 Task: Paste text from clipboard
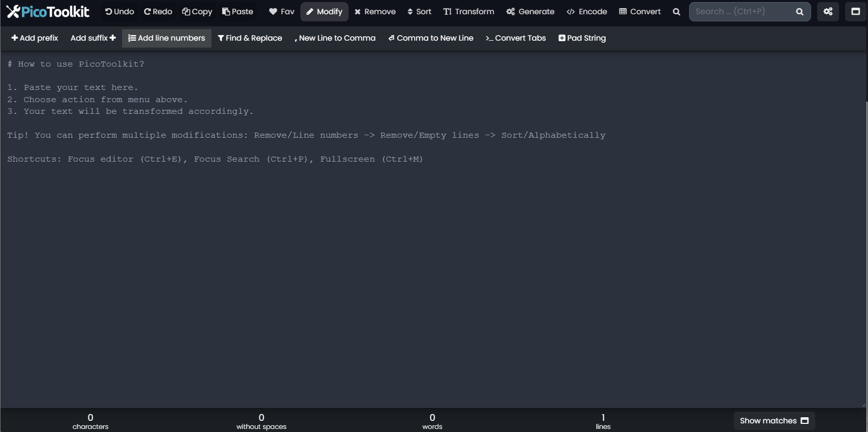[238, 11]
